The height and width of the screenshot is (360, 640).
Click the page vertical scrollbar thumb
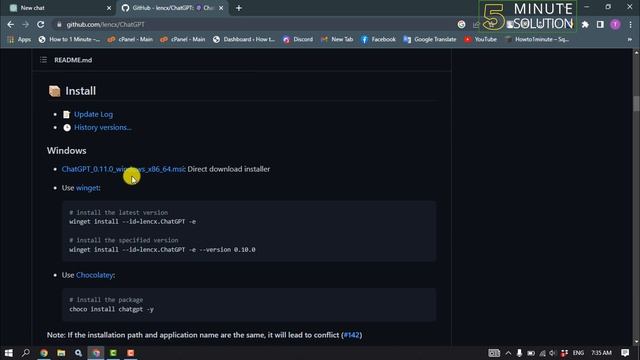point(636,103)
